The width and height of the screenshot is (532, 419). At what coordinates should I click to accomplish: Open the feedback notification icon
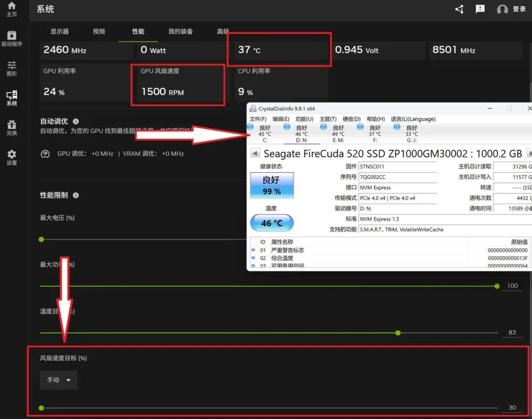point(480,9)
